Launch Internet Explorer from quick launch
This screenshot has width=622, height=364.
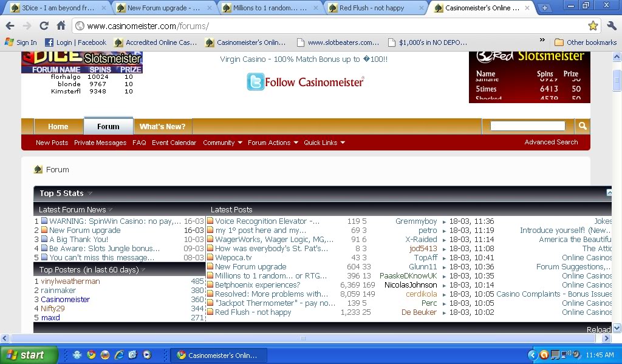(x=119, y=355)
